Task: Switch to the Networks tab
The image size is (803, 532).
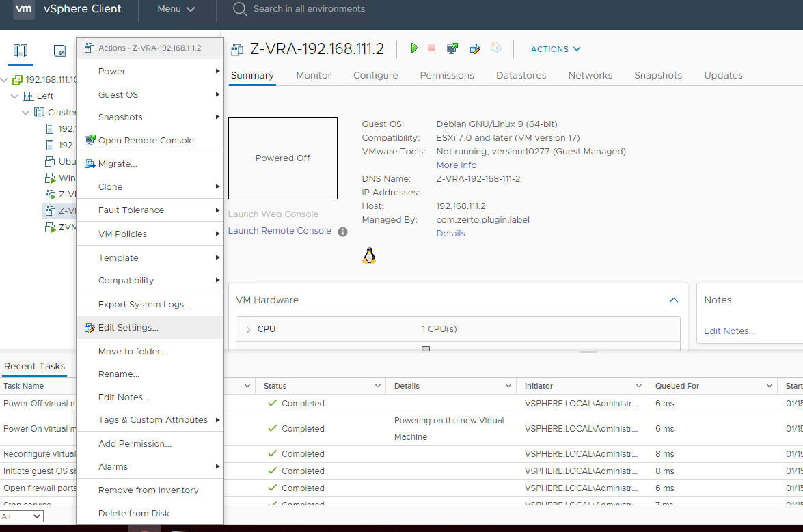Action: 590,75
